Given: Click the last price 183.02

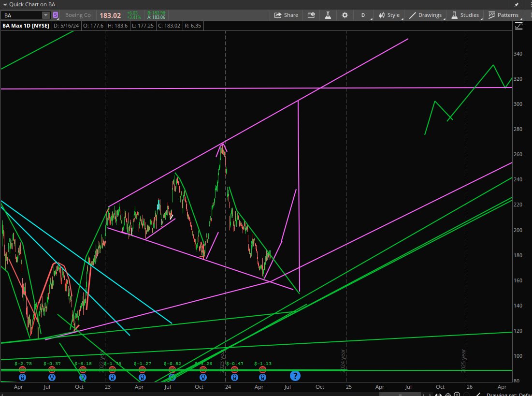Looking at the screenshot, I should pyautogui.click(x=110, y=15).
